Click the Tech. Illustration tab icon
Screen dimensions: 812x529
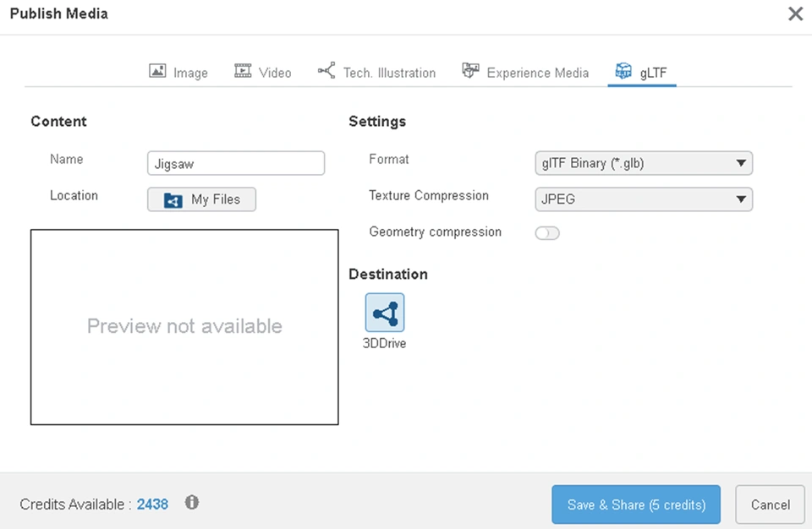326,72
